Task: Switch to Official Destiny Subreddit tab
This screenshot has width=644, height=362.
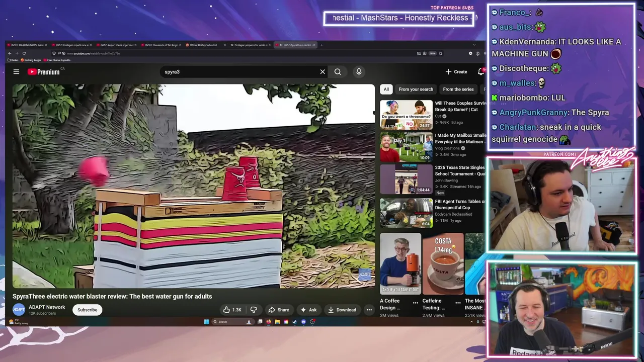Action: (205, 45)
